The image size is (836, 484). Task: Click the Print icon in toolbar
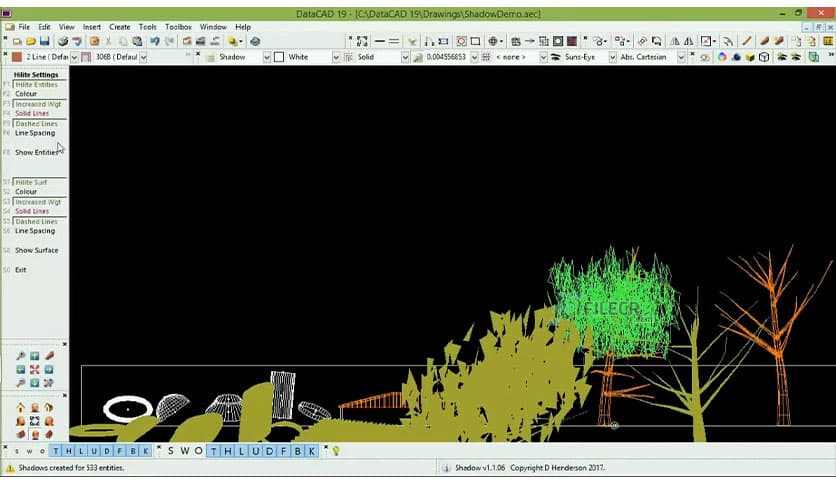63,41
